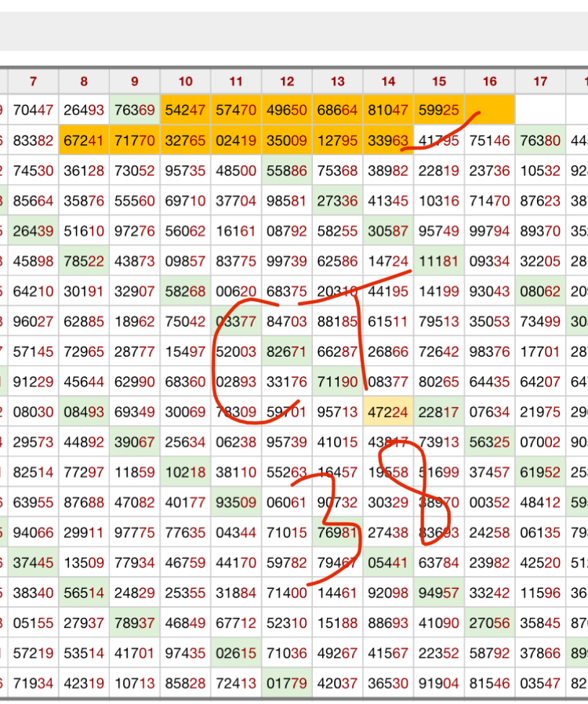
Task: Click orange cell 59925 in column 15
Action: (x=439, y=111)
